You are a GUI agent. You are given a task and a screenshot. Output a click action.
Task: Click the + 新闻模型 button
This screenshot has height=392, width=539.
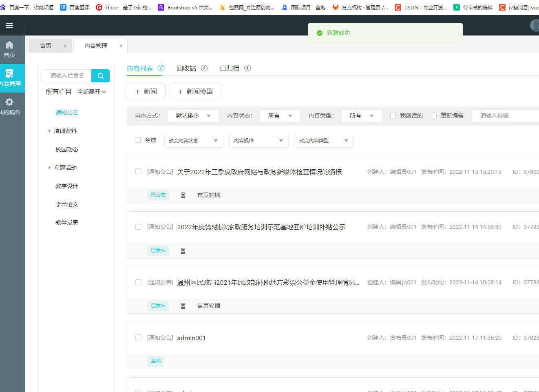pyautogui.click(x=195, y=91)
